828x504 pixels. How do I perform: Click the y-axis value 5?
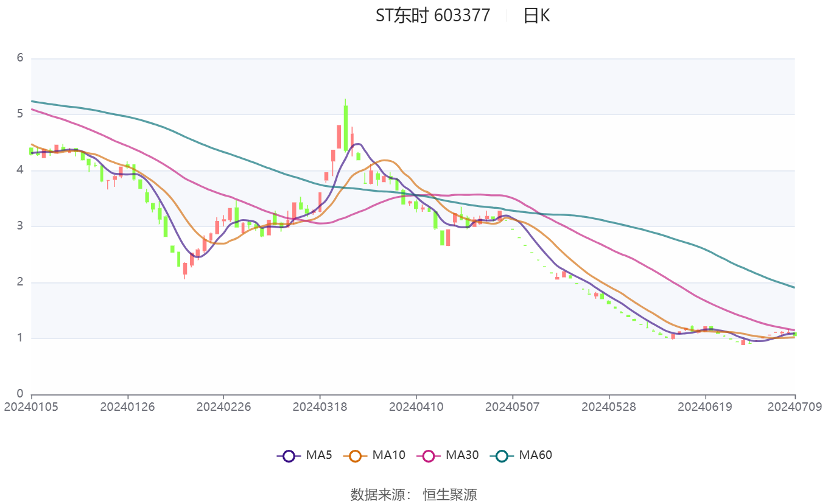(20, 114)
